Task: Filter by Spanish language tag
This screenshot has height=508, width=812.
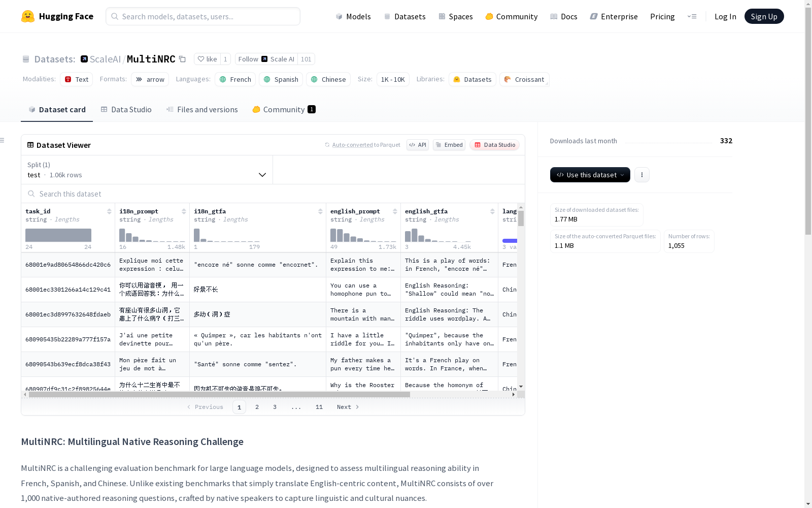Action: click(x=281, y=79)
